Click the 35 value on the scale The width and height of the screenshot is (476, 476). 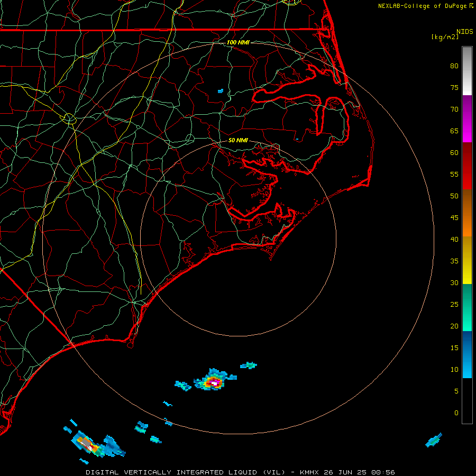454,261
